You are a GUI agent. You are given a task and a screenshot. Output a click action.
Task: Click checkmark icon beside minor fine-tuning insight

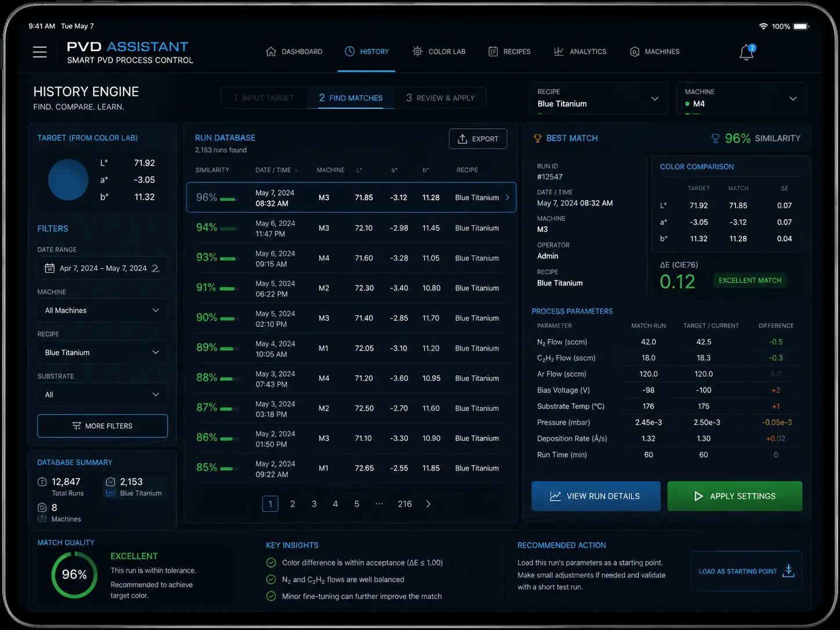(271, 596)
